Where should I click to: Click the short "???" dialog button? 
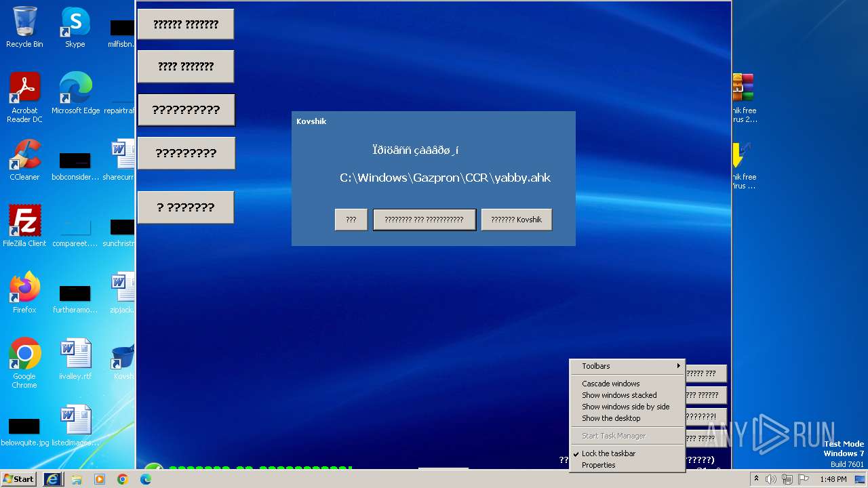coord(351,220)
